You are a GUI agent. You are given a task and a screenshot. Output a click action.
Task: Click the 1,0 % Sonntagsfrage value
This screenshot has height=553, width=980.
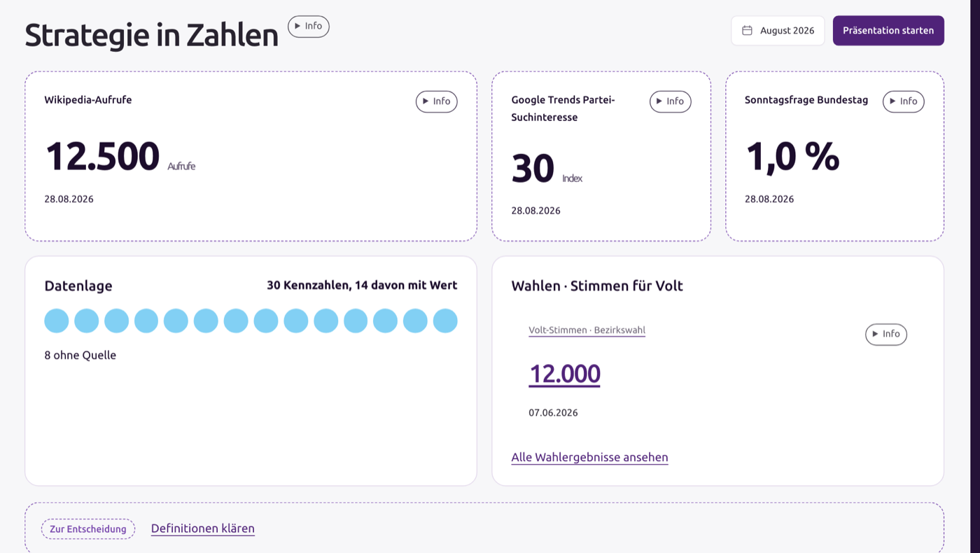(792, 156)
